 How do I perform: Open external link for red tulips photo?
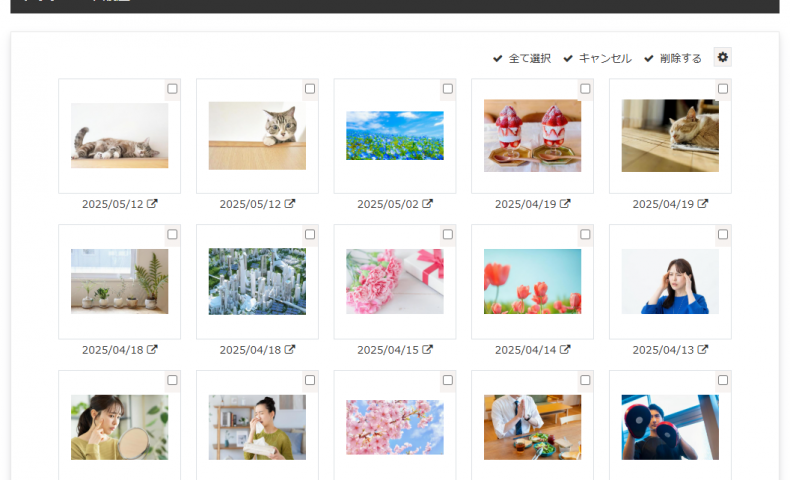point(565,349)
